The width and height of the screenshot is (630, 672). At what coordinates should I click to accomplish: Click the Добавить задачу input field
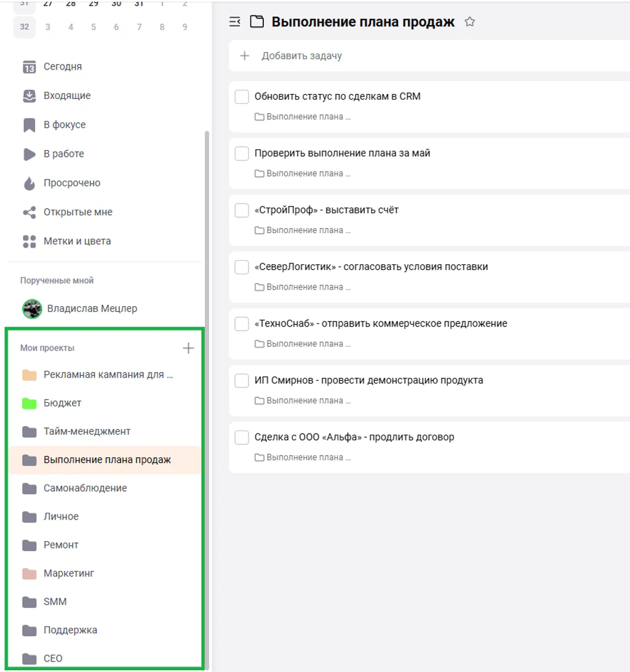tap(429, 56)
